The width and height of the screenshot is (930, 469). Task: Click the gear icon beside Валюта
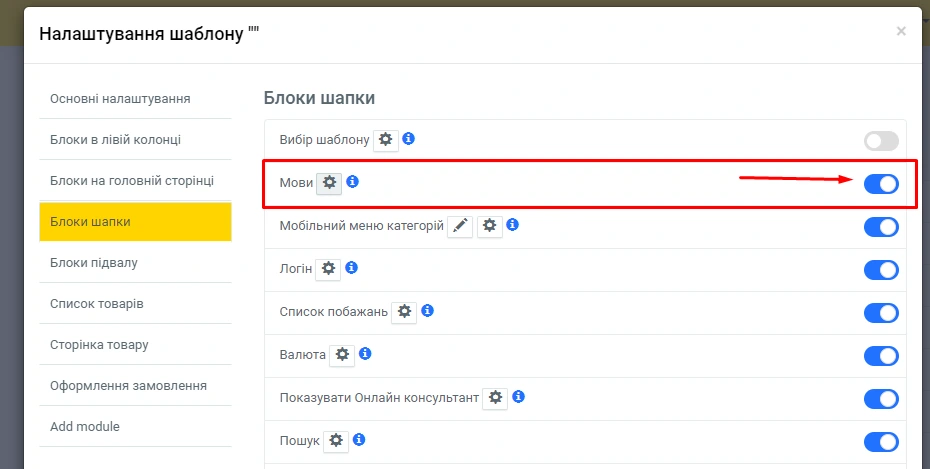[x=342, y=355]
